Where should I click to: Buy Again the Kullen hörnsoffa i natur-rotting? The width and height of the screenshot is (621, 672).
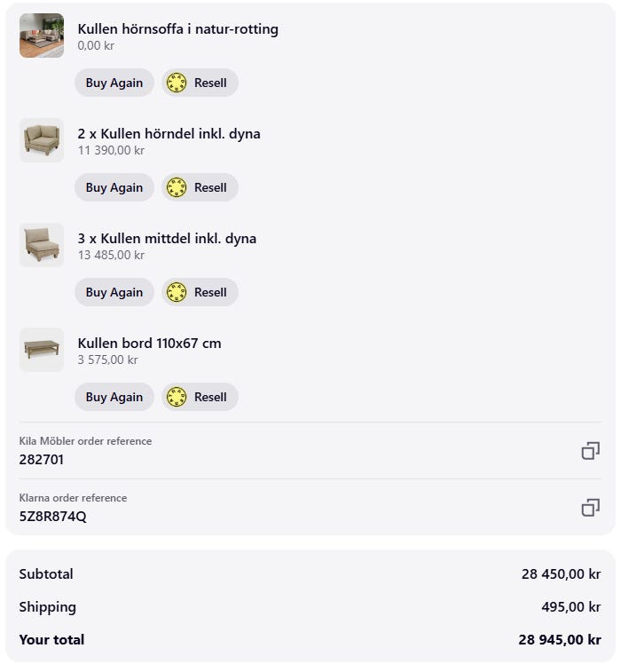click(114, 83)
